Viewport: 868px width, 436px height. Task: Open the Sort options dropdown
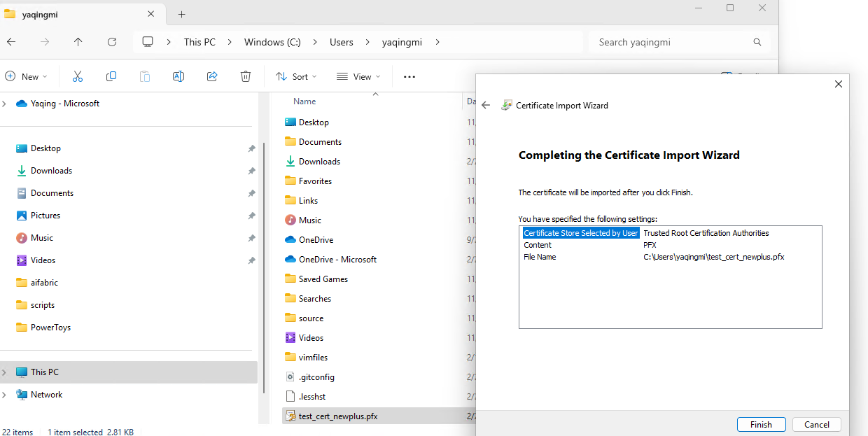[x=296, y=76]
